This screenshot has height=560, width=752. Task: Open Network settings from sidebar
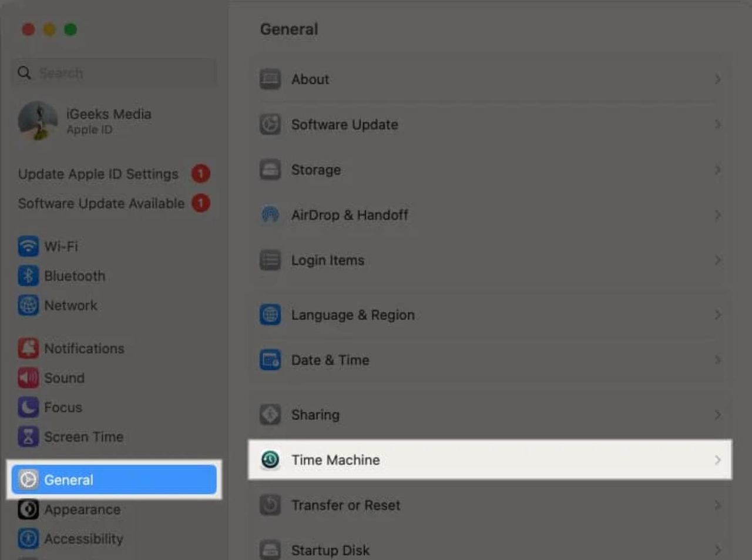click(x=70, y=306)
